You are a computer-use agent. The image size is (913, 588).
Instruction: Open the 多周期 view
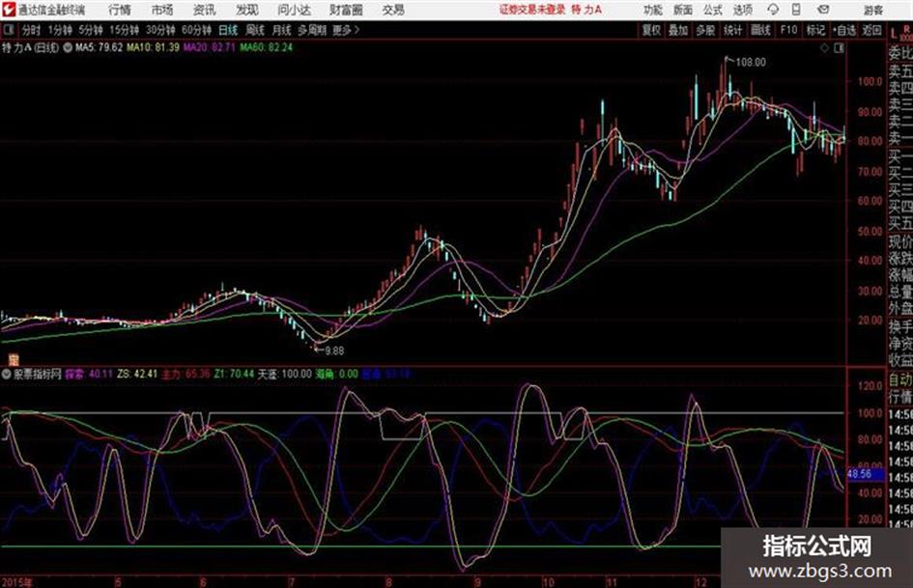[311, 30]
